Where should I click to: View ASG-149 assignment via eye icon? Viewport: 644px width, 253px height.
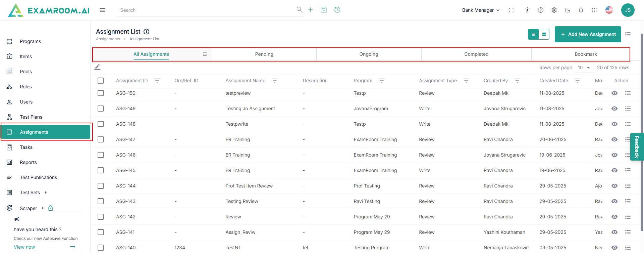(614, 109)
